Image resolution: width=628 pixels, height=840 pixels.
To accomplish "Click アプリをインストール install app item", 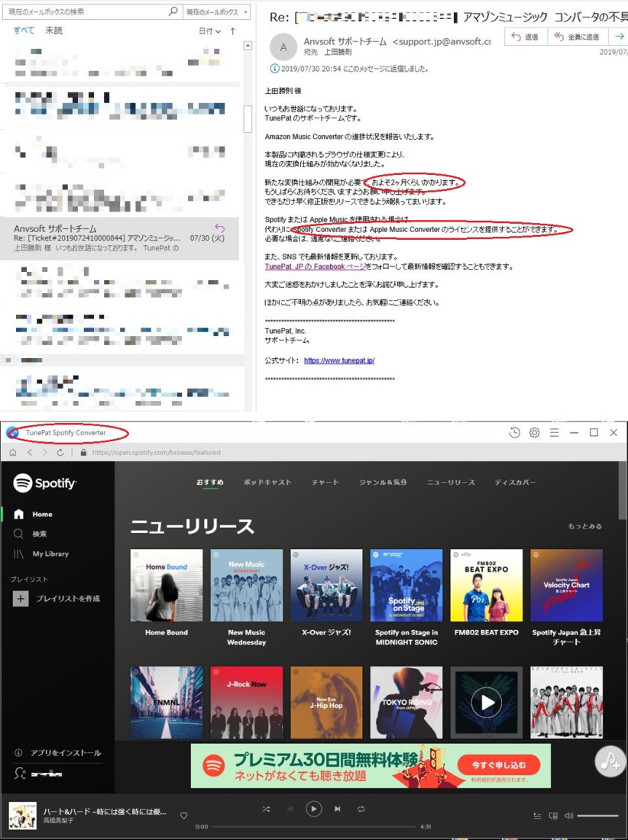I will tap(57, 753).
